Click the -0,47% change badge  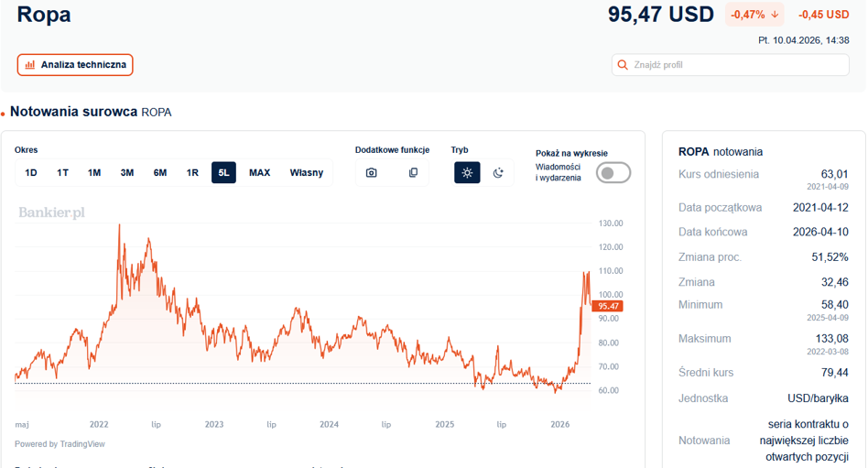pyautogui.click(x=754, y=15)
